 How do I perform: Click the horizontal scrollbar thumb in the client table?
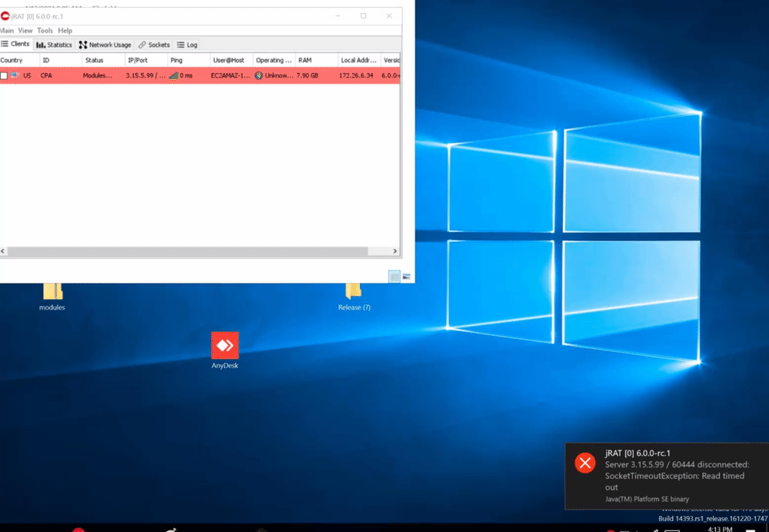point(188,251)
